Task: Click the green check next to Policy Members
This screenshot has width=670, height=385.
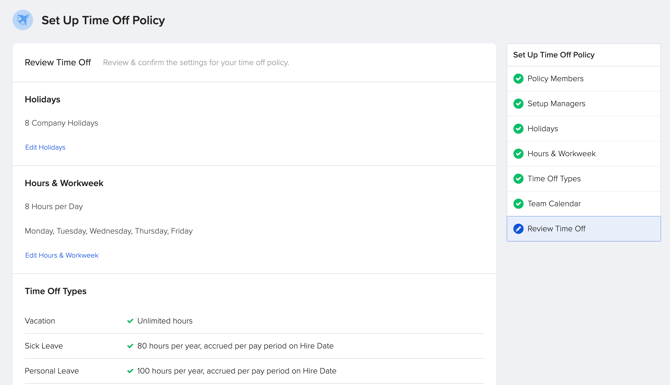Action: (x=518, y=79)
